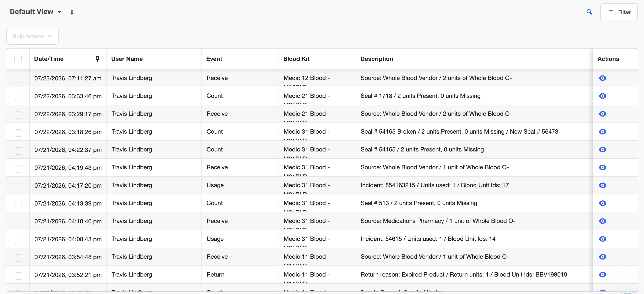View details for 07/21/2026 04:17:20 pm entry
644x294 pixels.
click(602, 185)
